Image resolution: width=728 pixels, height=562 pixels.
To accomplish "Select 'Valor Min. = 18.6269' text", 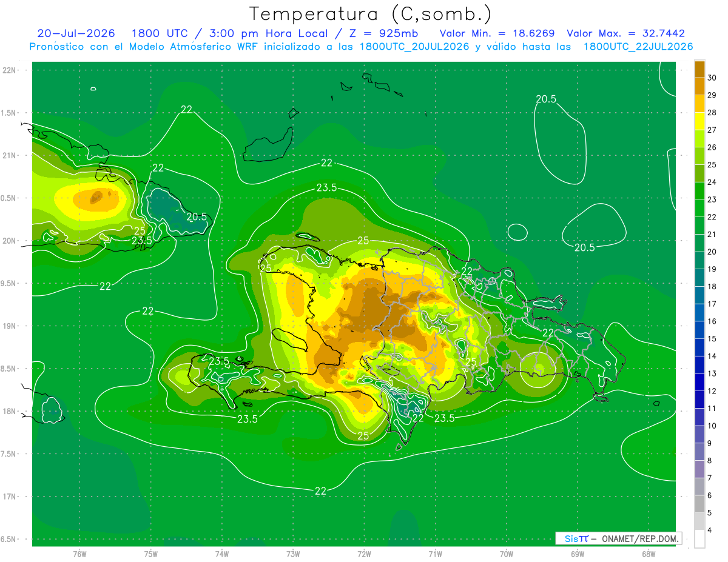I will tap(497, 33).
